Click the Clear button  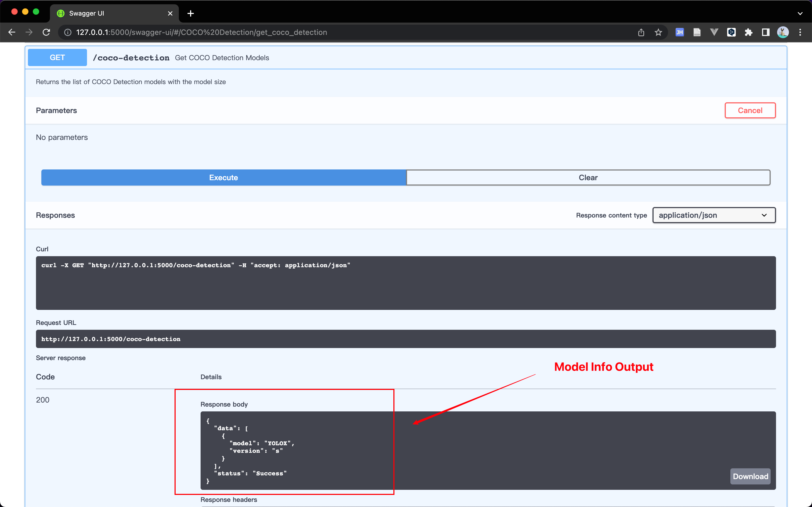(588, 178)
